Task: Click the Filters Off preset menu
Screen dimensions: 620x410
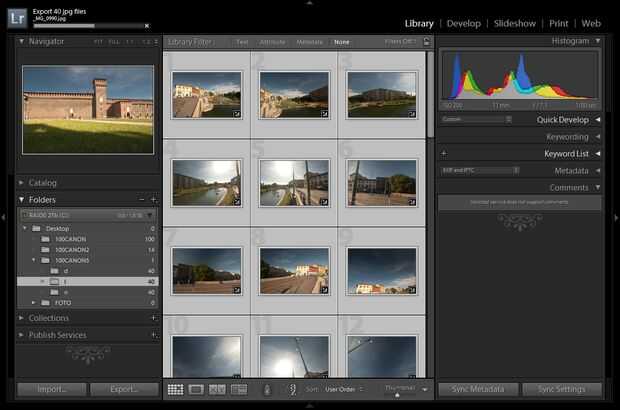Action: (x=400, y=41)
